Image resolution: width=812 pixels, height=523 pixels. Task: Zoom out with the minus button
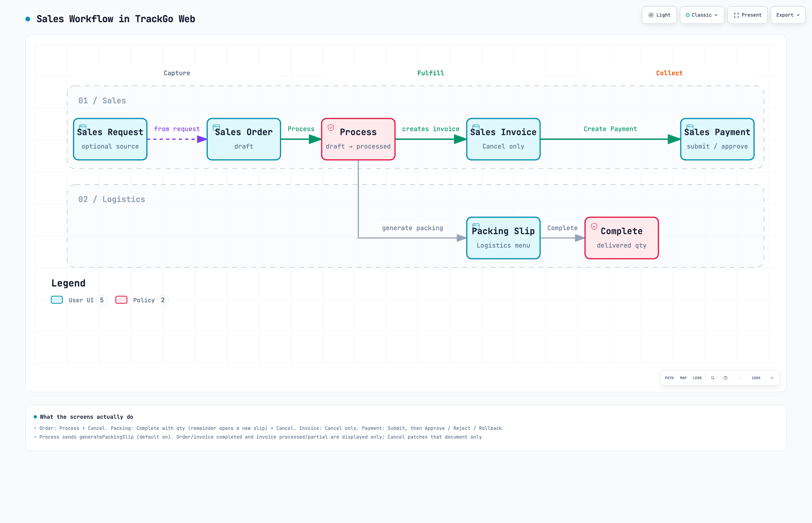(x=740, y=378)
